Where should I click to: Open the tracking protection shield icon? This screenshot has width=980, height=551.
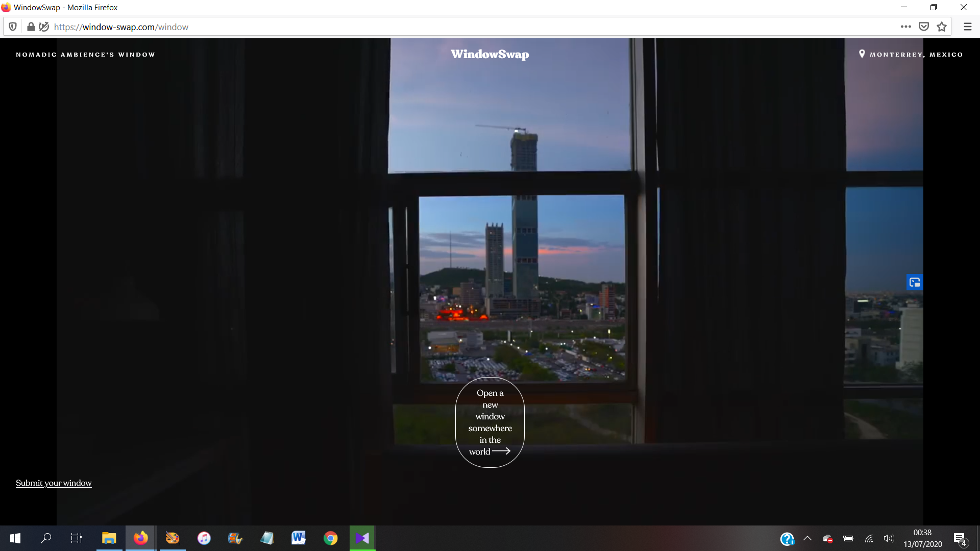13,27
